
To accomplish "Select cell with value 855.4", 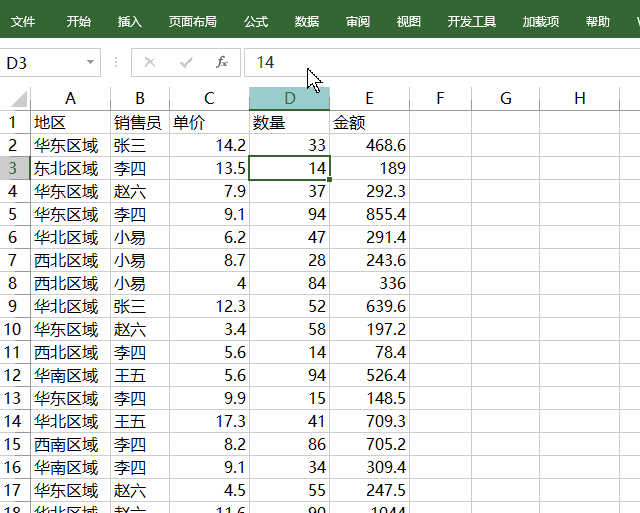I will tap(369, 214).
